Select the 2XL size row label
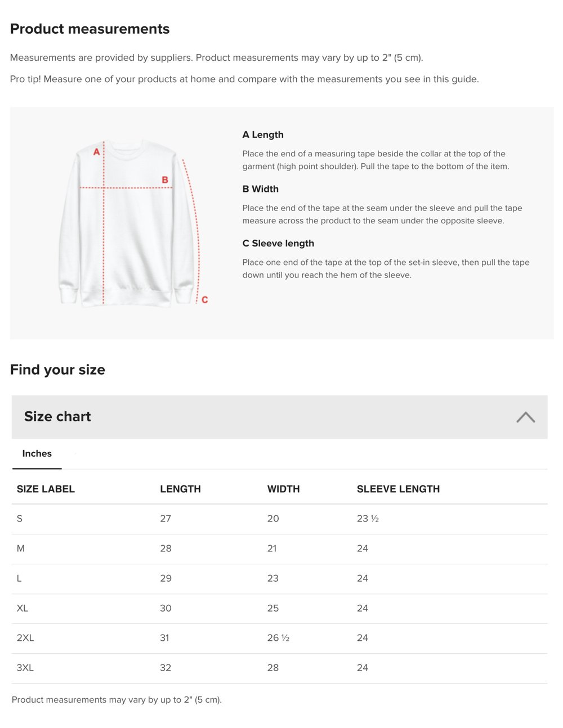The image size is (563, 728). (25, 638)
